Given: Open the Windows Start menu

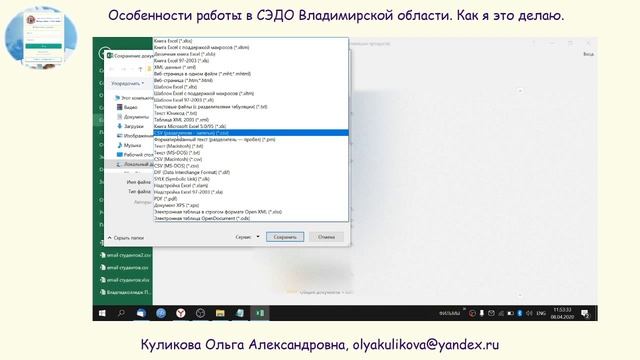Looking at the screenshot, I should (102, 313).
